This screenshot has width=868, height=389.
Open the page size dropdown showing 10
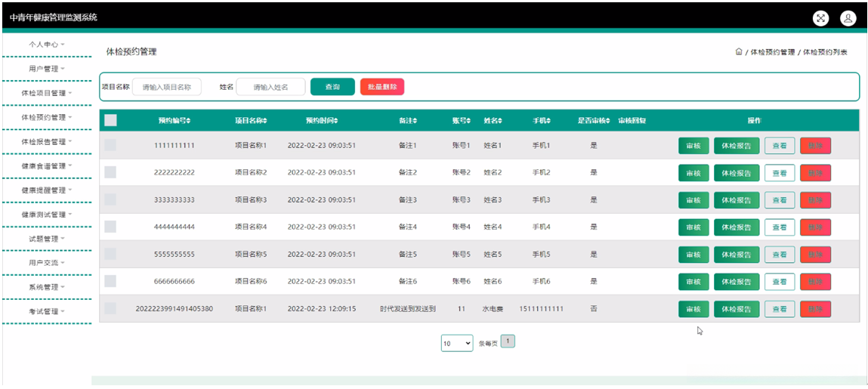click(457, 344)
